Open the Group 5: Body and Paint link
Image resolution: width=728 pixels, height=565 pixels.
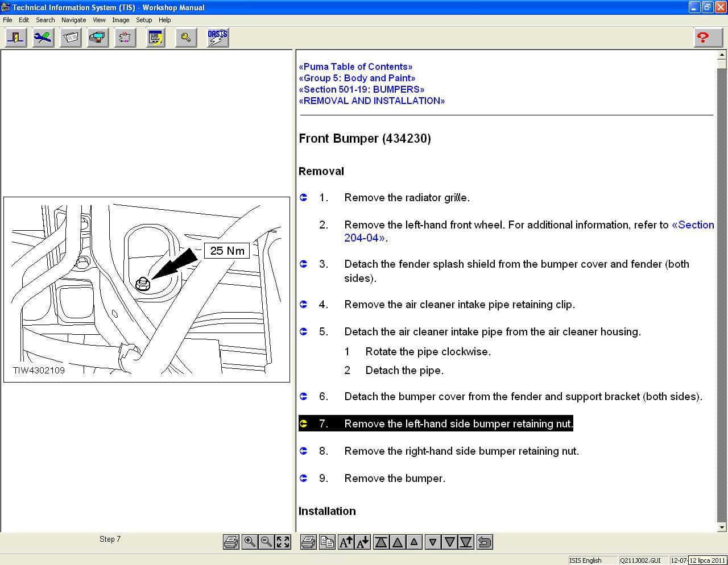pyautogui.click(x=357, y=78)
